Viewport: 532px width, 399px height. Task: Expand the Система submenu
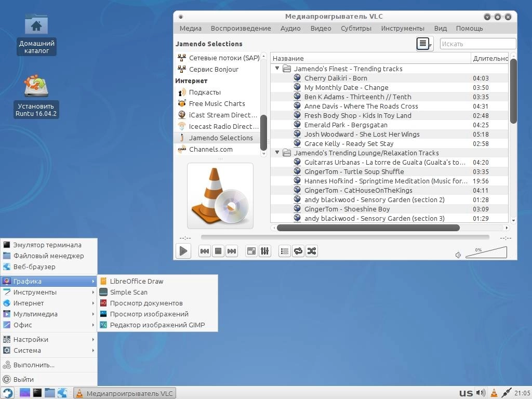click(49, 350)
